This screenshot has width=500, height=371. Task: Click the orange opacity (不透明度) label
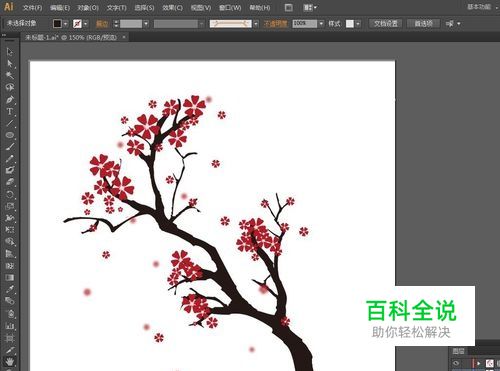point(275,24)
